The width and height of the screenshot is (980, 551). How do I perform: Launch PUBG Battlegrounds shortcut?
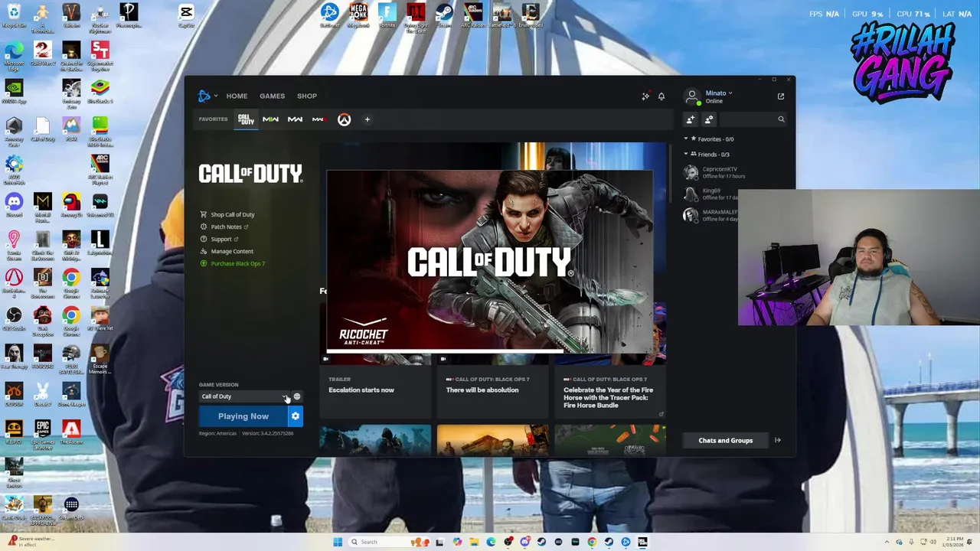(71, 357)
